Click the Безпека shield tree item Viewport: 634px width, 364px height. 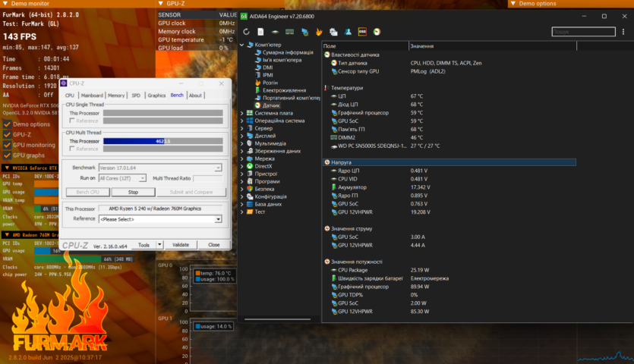click(x=265, y=189)
